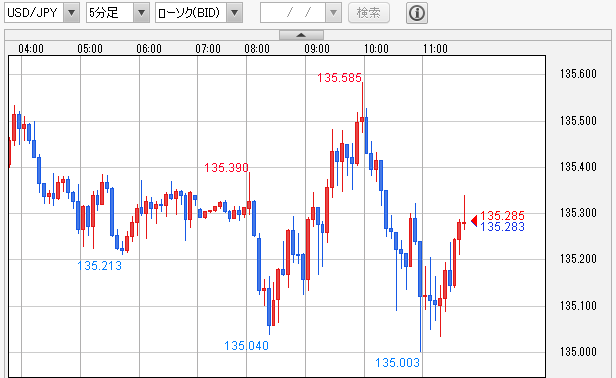Click the 135.000 price axis label
The width and height of the screenshot is (616, 378).
click(x=578, y=351)
